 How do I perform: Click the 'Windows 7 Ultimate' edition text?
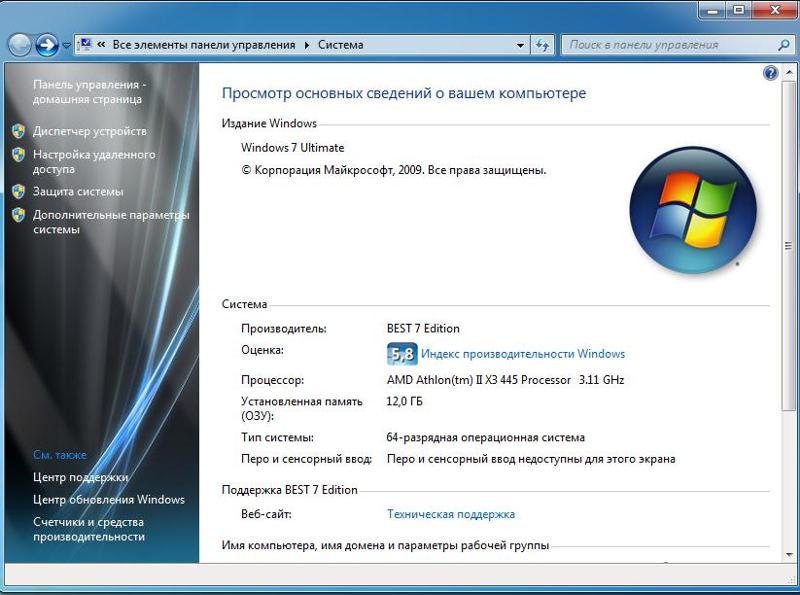(292, 148)
